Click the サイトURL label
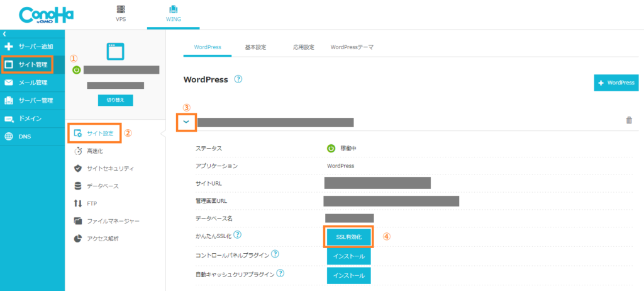644x291 pixels. 209,183
